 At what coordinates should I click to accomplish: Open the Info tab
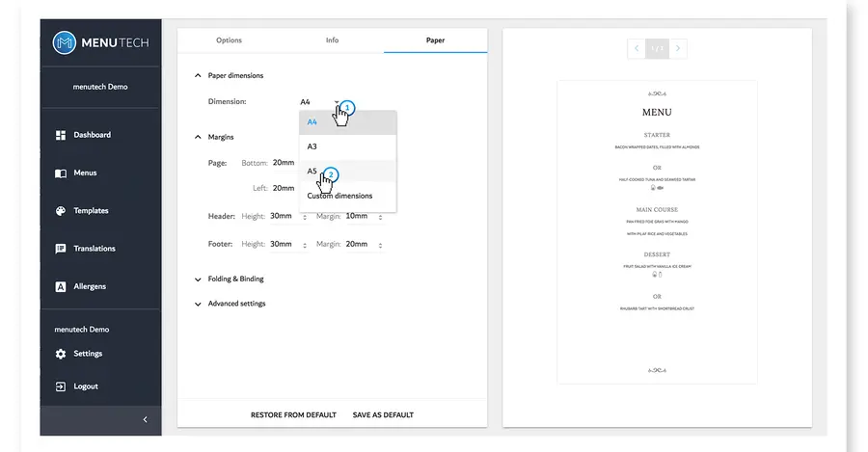[332, 40]
